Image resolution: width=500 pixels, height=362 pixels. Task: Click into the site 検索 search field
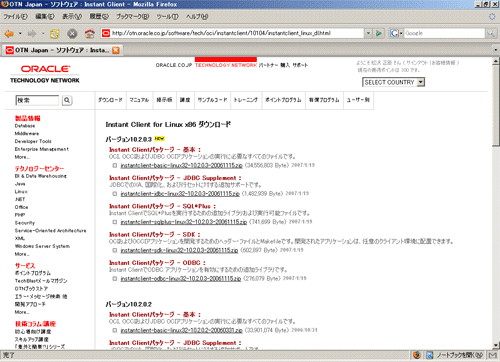coord(37,100)
